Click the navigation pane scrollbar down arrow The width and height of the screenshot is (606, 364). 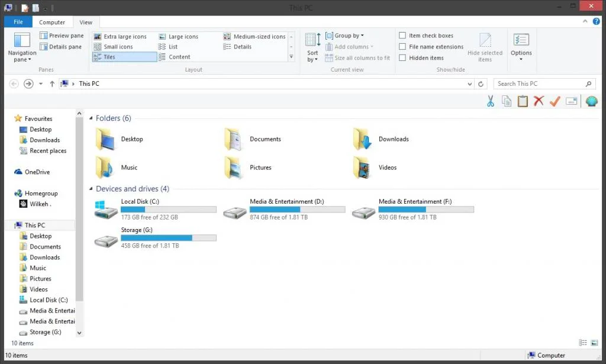tap(79, 333)
